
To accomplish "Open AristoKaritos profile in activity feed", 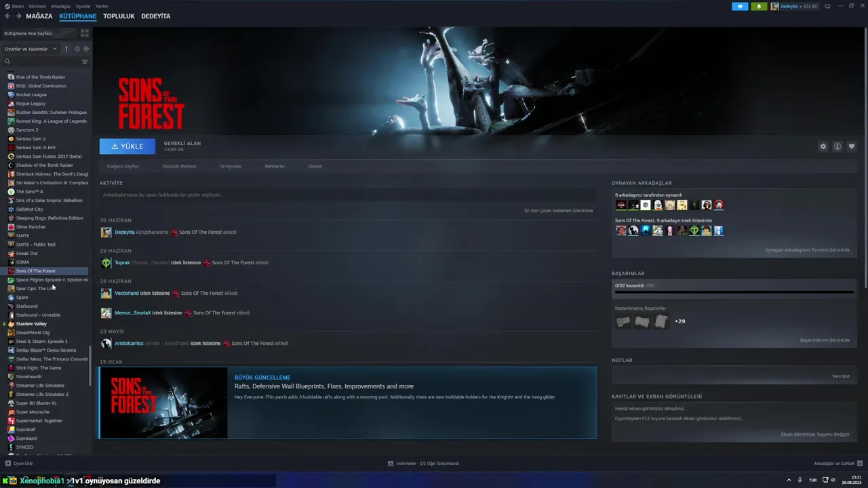I will coord(129,344).
